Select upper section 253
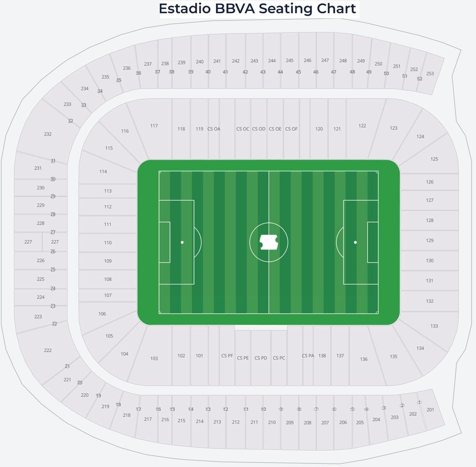476x467 pixels. click(x=430, y=73)
